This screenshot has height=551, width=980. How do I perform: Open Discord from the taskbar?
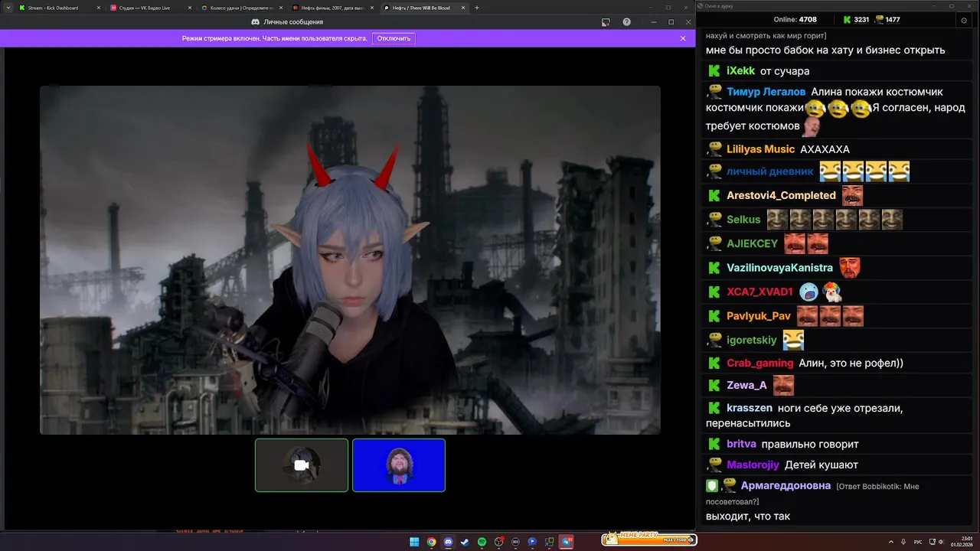(x=448, y=542)
